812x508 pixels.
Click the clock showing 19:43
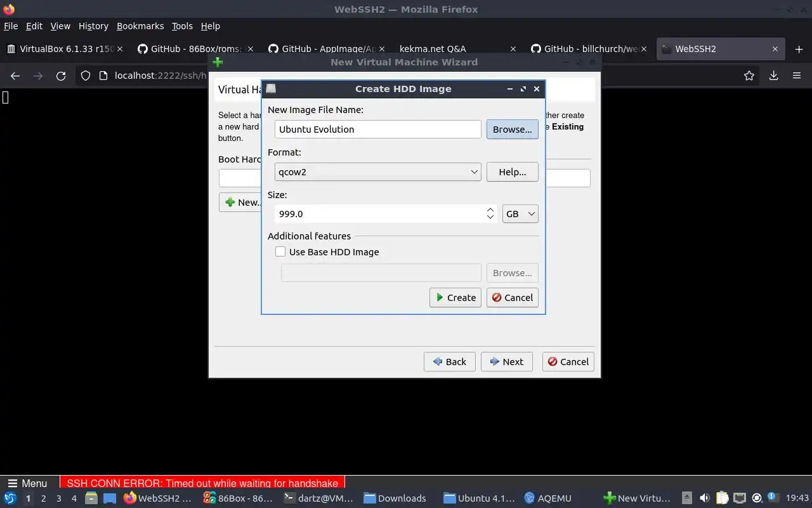tap(797, 498)
